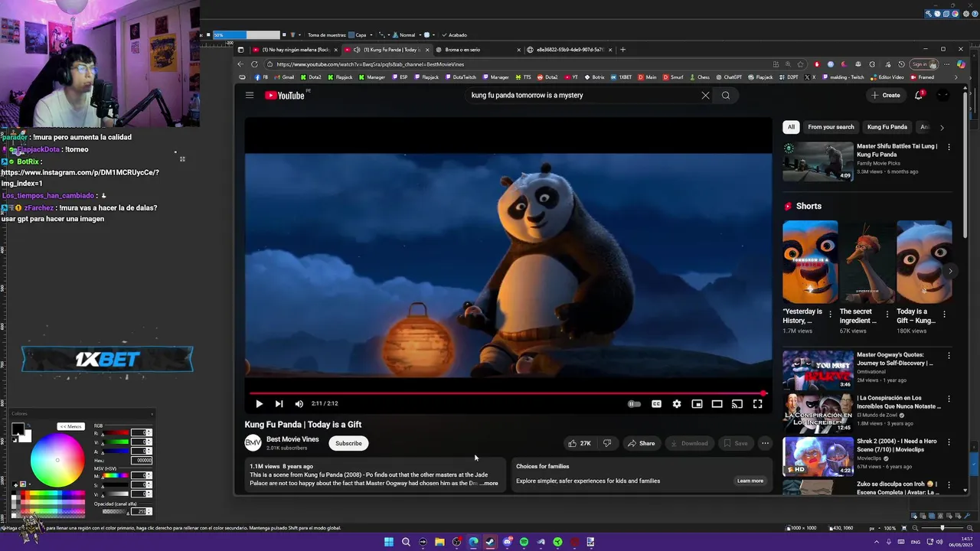The width and height of the screenshot is (980, 551).
Task: Click Learn more for families choices
Action: 750,481
